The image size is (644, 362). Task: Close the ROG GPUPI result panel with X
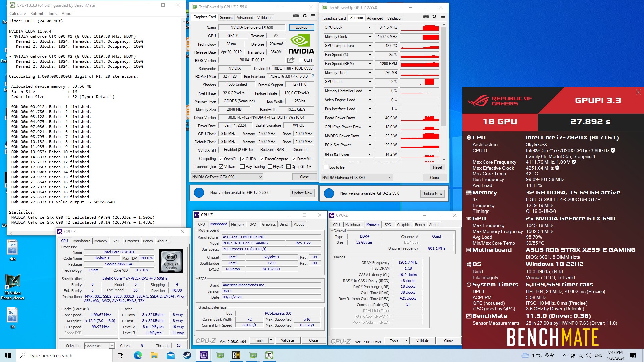click(638, 92)
